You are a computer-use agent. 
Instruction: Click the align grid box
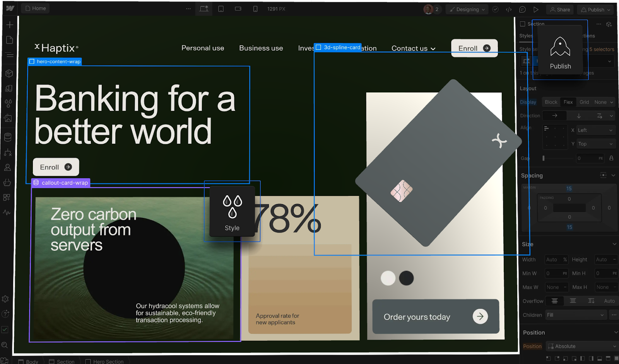[555, 137]
